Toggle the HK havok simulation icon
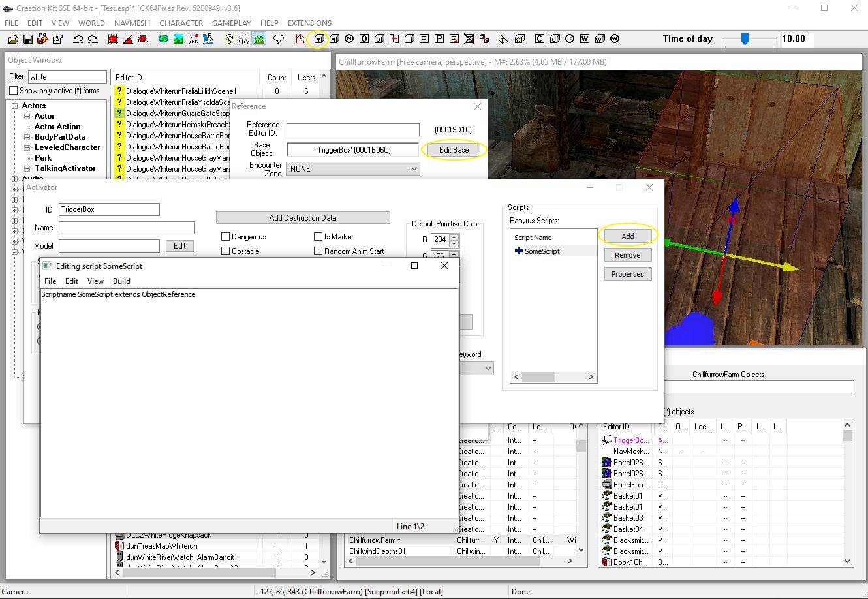868x599 pixels. 193,39
